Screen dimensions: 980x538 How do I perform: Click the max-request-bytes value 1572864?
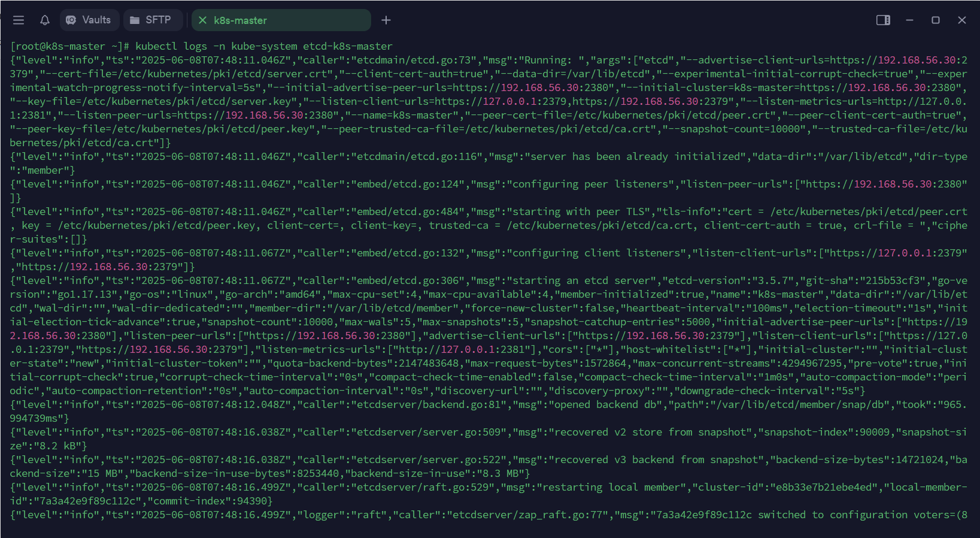(605, 363)
